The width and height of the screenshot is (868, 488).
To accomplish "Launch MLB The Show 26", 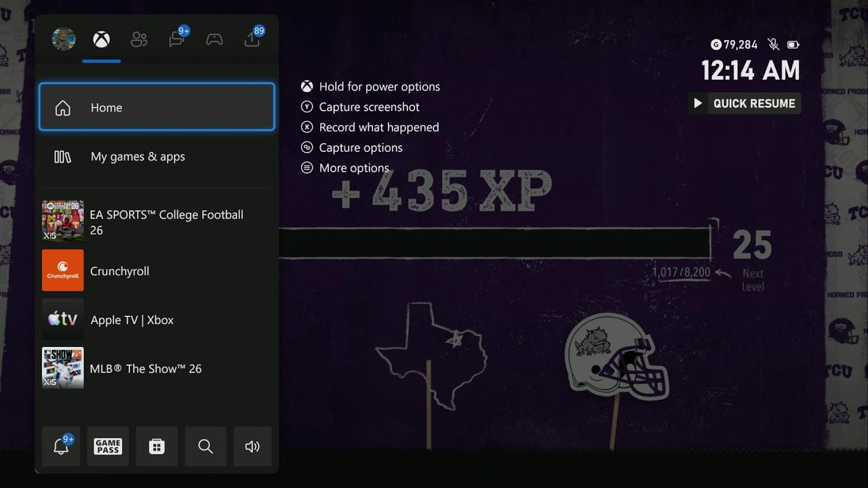I will (x=157, y=368).
